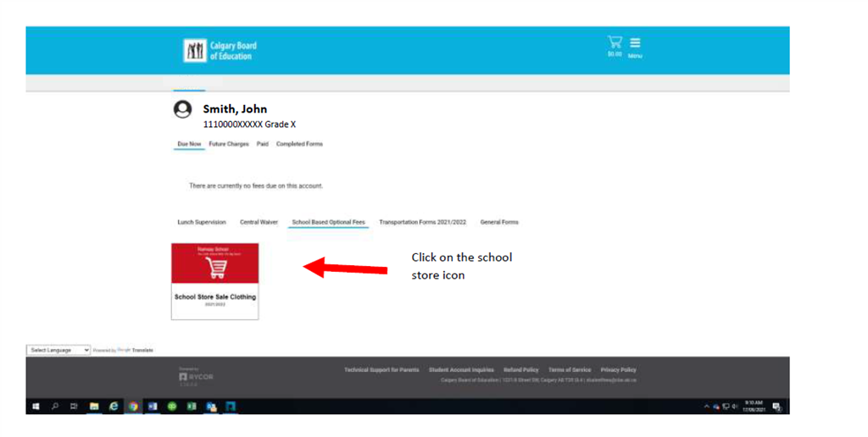
Task: Click the Windows Start button
Action: [x=36, y=407]
